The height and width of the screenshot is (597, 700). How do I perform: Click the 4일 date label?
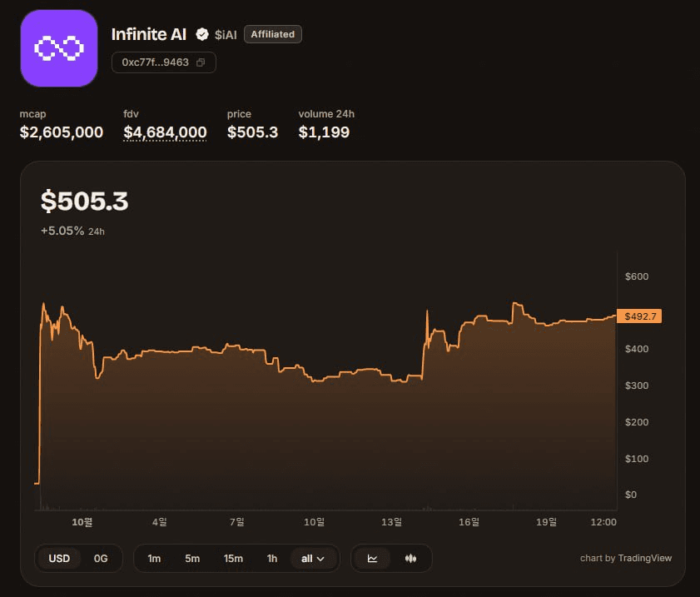click(x=159, y=522)
